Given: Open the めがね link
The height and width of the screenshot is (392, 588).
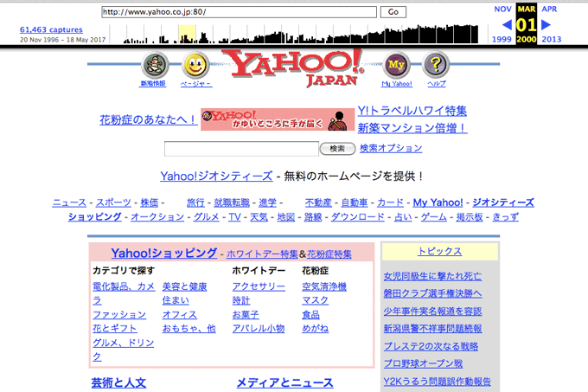Looking at the screenshot, I should click(316, 328).
